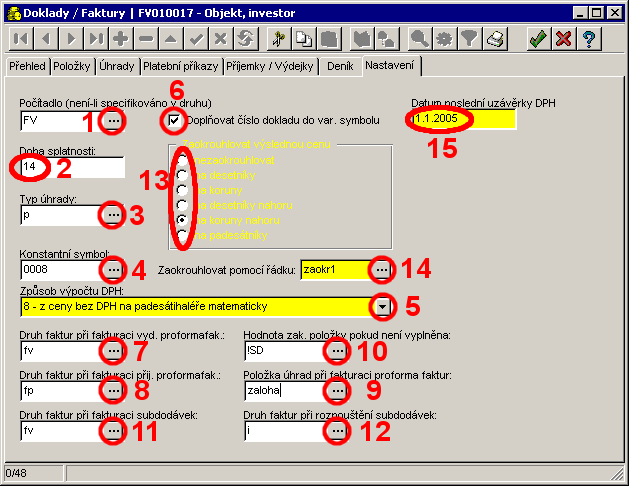
Task: Click the funnel filter icon in toolbar
Action: 468,39
